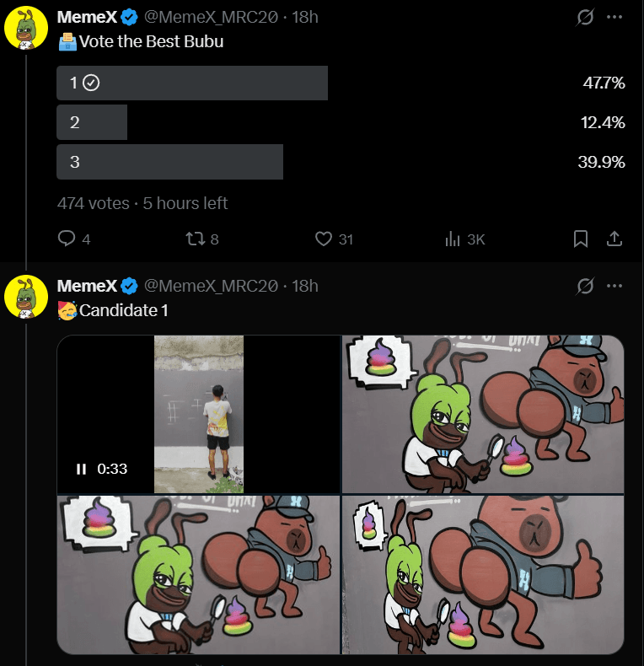644x666 pixels.
Task: Click the Grok icon on the poll post
Action: pyautogui.click(x=584, y=17)
